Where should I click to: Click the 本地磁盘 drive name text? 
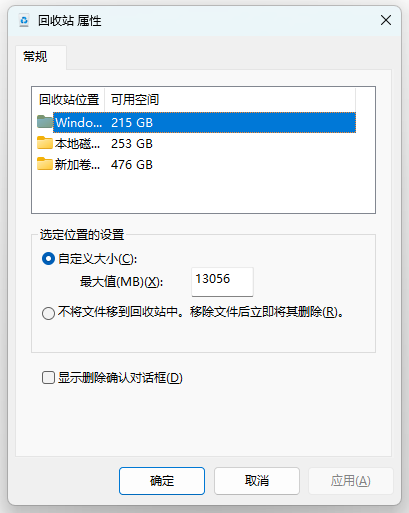click(77, 143)
